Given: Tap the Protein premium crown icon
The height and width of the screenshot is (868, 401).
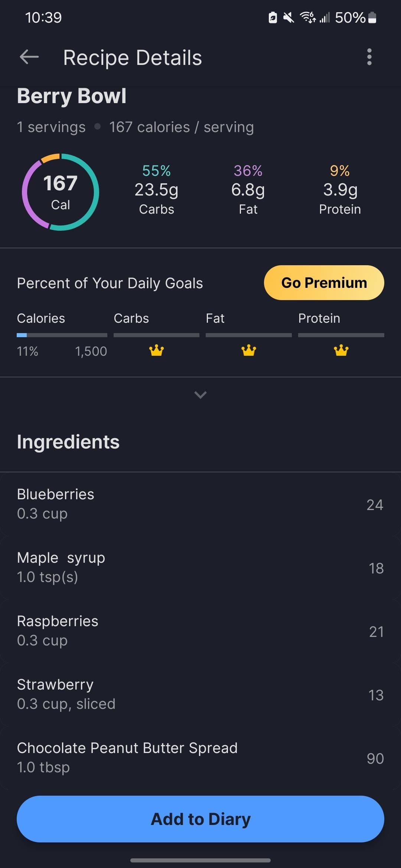Looking at the screenshot, I should click(x=341, y=350).
